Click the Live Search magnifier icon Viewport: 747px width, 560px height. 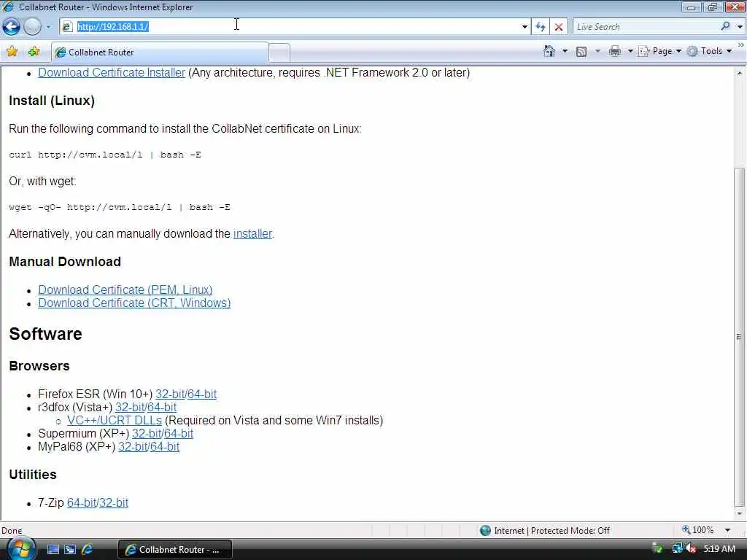(726, 26)
